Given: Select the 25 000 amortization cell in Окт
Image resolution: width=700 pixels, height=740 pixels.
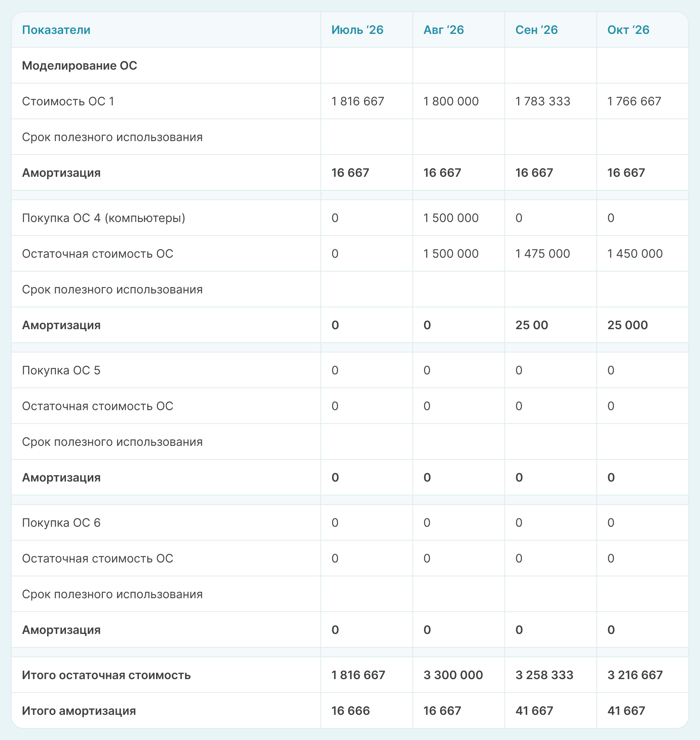Looking at the screenshot, I should tap(627, 325).
